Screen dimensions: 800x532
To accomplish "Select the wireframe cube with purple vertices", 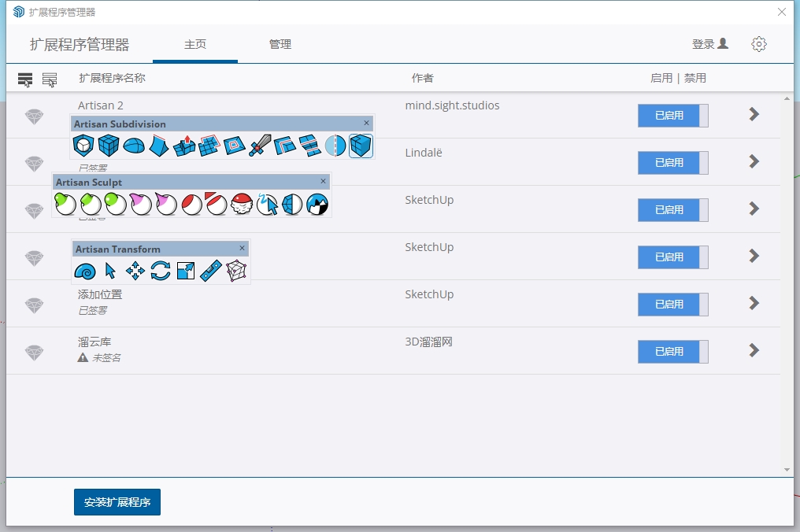I will coord(236,271).
